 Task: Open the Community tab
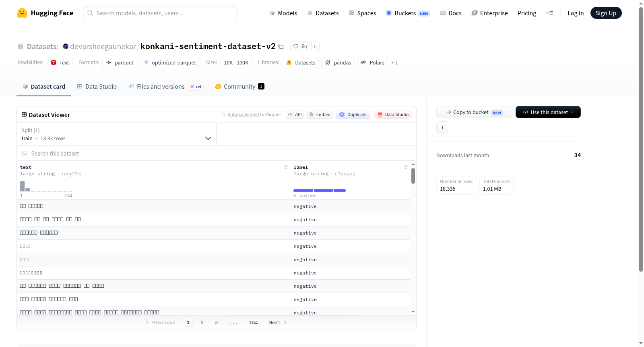click(x=239, y=87)
